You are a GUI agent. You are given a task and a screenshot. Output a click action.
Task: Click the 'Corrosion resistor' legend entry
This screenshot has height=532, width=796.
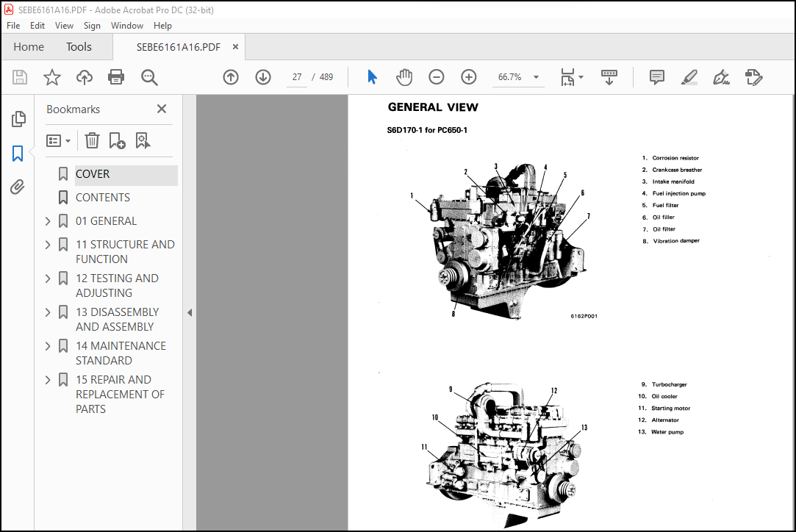pos(675,158)
